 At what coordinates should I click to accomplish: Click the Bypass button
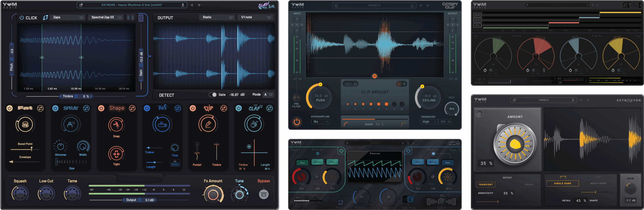(264, 194)
